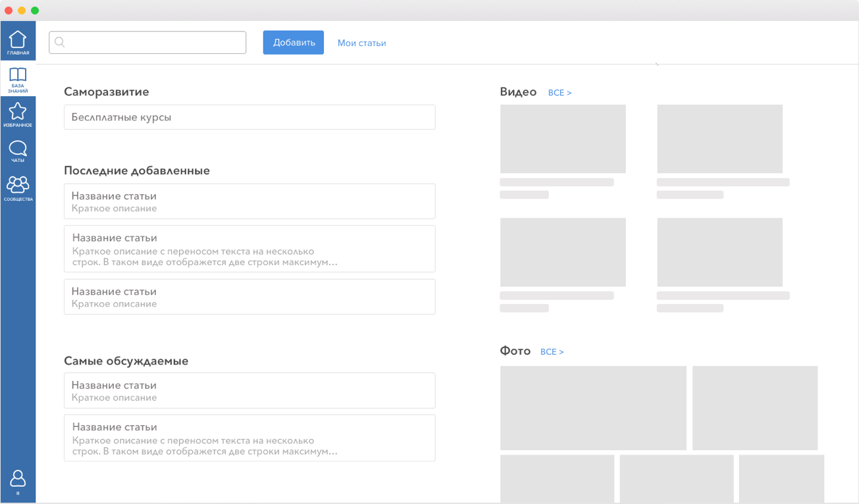Close the window with the red button

(x=9, y=11)
